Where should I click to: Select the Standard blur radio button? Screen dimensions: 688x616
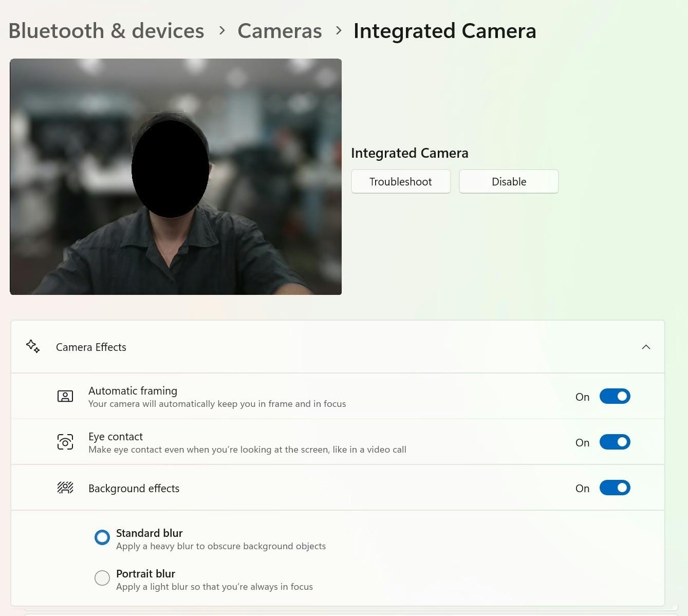click(x=102, y=537)
